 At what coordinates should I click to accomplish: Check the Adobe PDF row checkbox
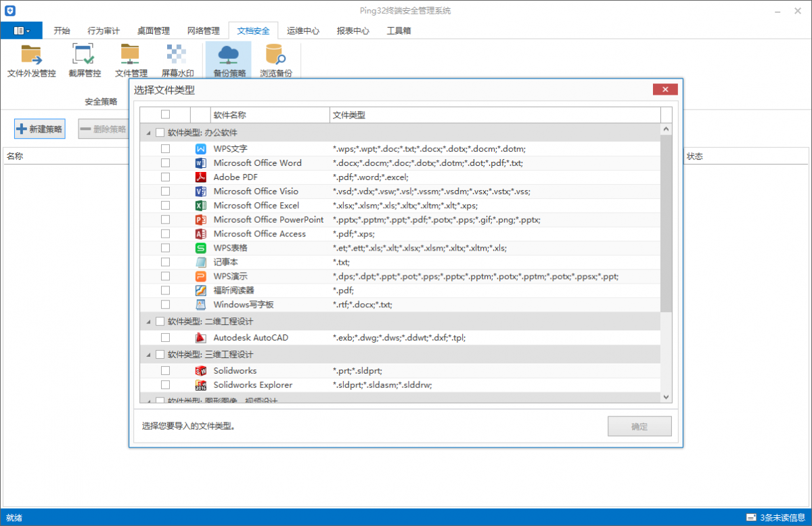click(x=165, y=177)
